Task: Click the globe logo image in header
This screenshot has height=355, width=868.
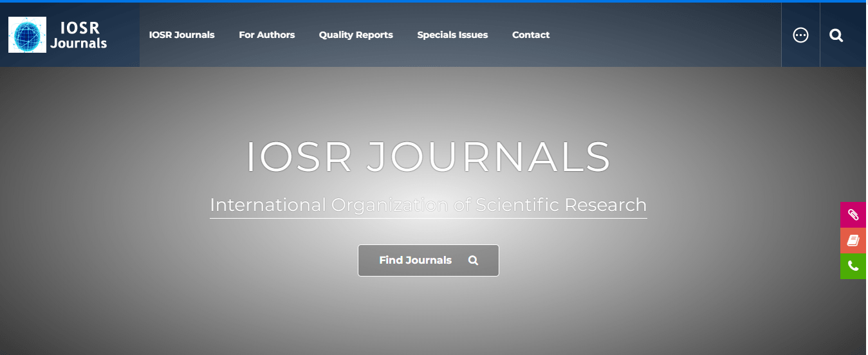Action: [x=27, y=35]
